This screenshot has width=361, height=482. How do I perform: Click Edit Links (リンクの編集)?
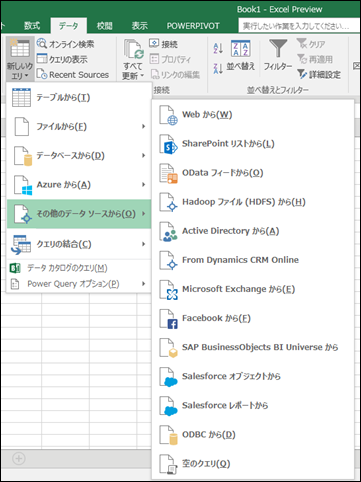[175, 74]
